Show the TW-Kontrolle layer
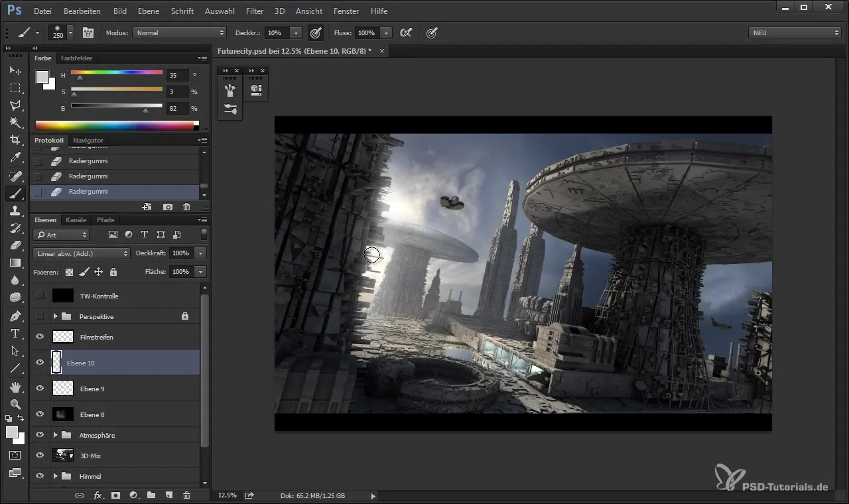The height and width of the screenshot is (504, 849). 40,296
